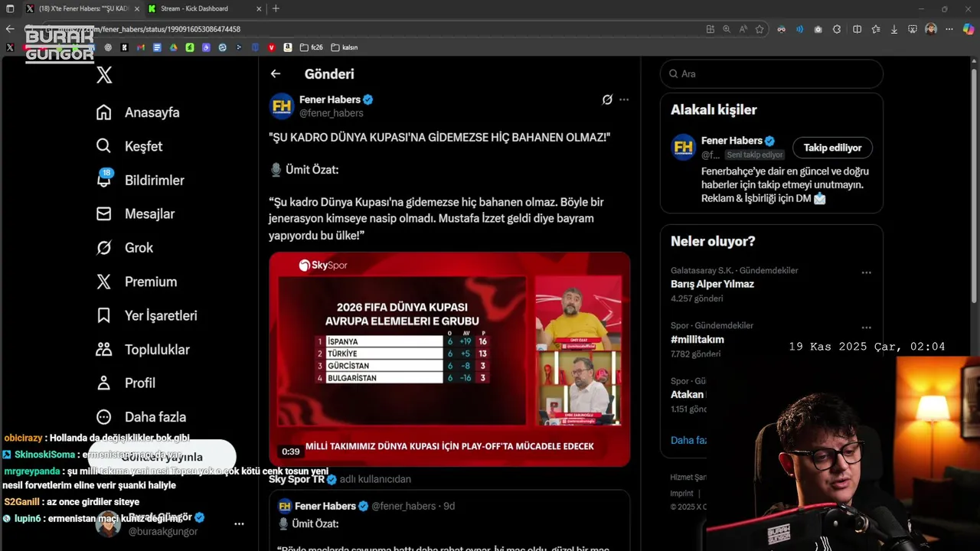Open browser extensions puzzle icon
Image resolution: width=980 pixels, height=551 pixels.
coord(837,29)
